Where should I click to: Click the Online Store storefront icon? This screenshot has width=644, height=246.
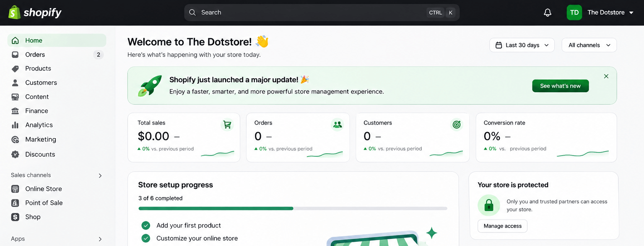[x=15, y=189]
